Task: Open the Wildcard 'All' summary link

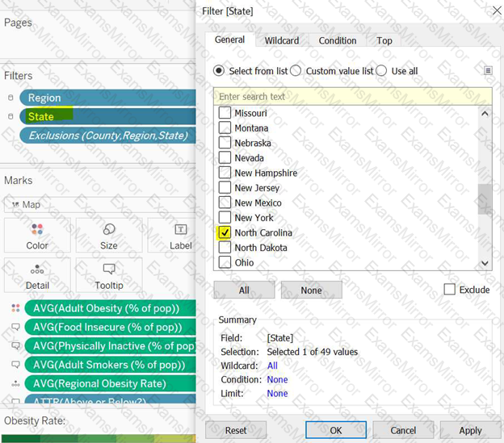Action: pos(272,366)
